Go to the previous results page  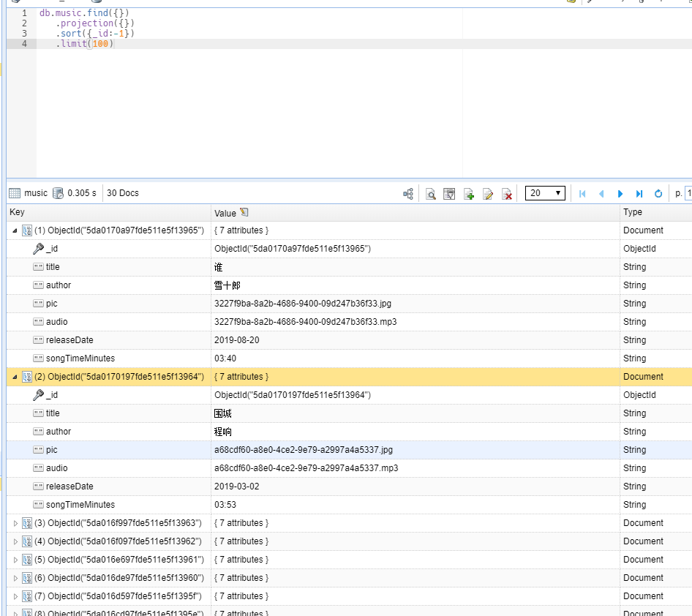coord(601,194)
